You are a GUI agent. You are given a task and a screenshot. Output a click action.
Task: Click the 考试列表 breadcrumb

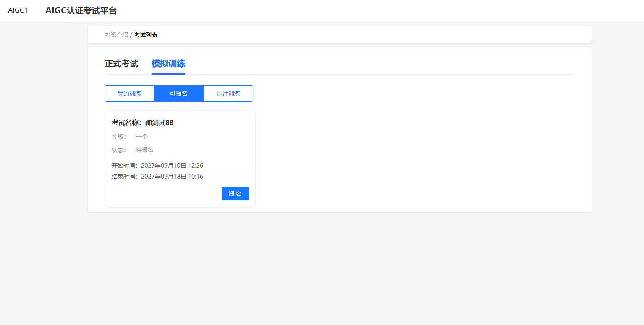coord(146,35)
